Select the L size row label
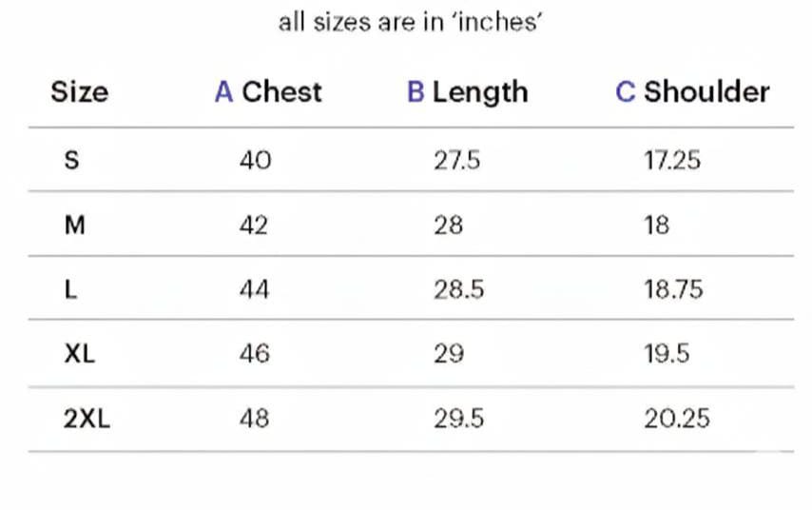812x510 pixels. 70,289
